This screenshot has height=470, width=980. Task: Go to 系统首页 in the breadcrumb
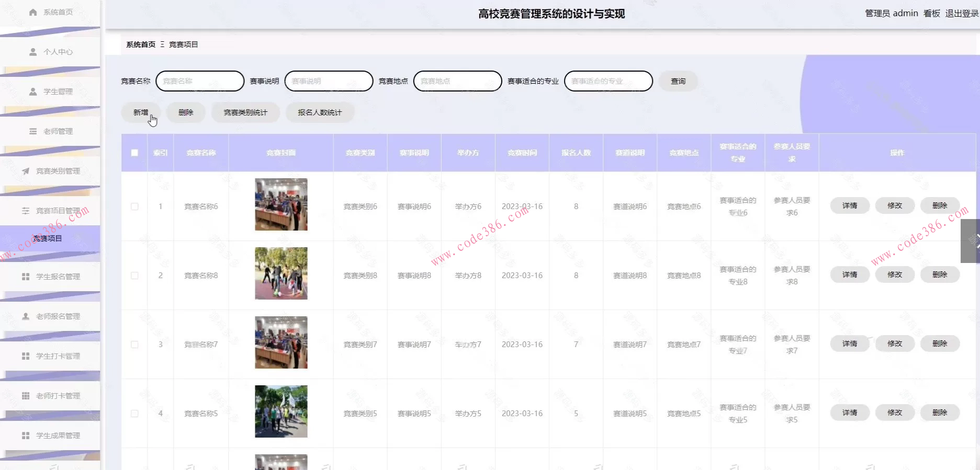click(x=141, y=44)
